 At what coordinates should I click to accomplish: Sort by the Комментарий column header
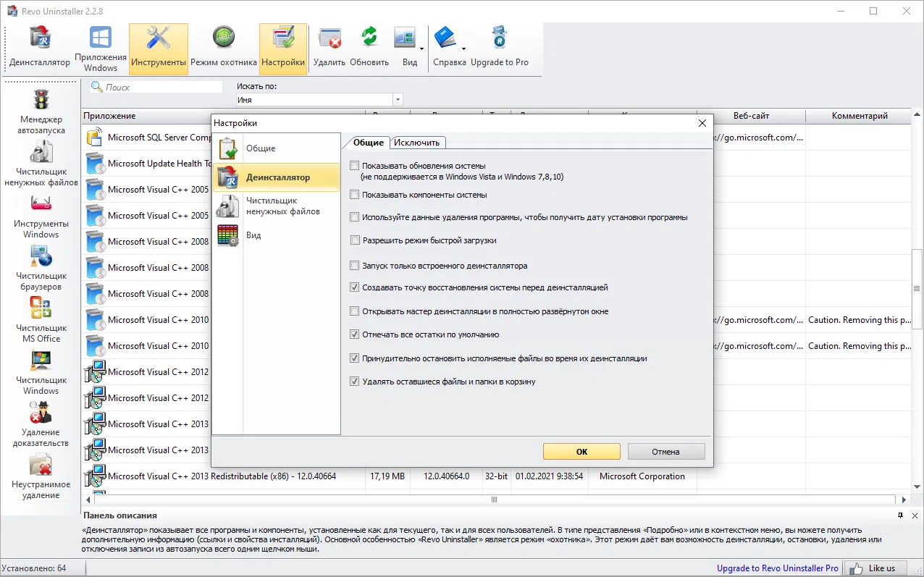coord(860,116)
